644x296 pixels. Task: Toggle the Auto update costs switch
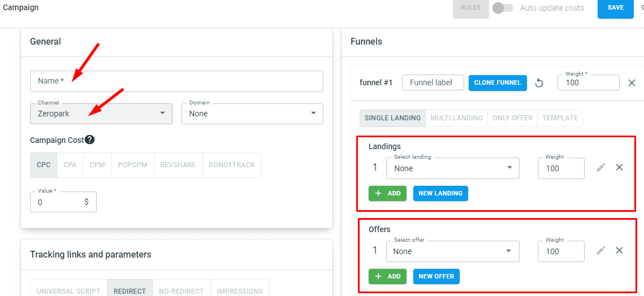click(503, 8)
